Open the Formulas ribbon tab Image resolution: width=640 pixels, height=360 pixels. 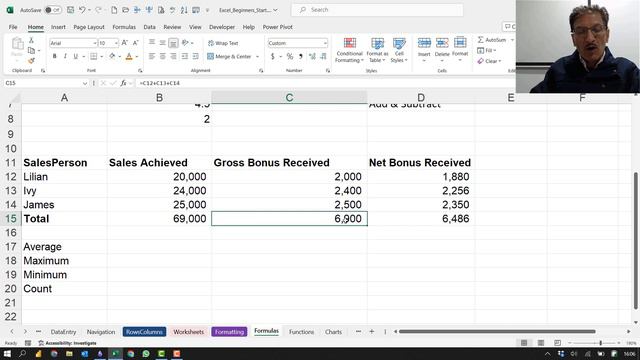click(x=124, y=27)
